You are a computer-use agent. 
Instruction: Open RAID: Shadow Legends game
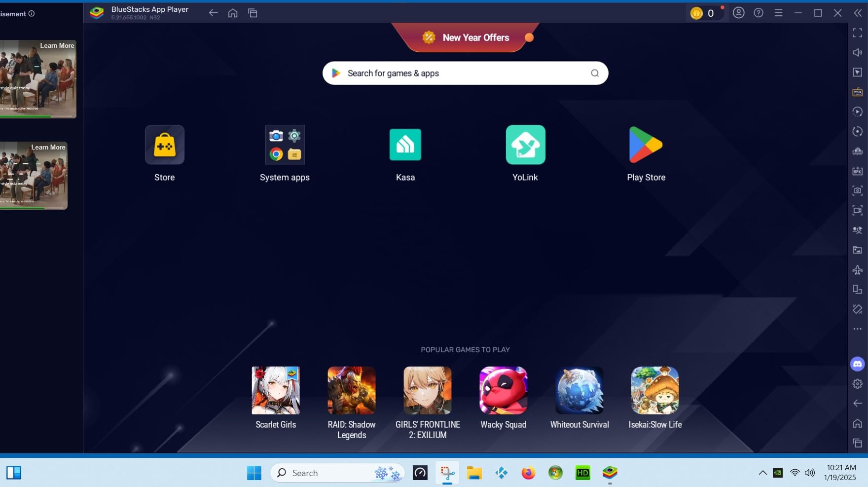(x=352, y=390)
